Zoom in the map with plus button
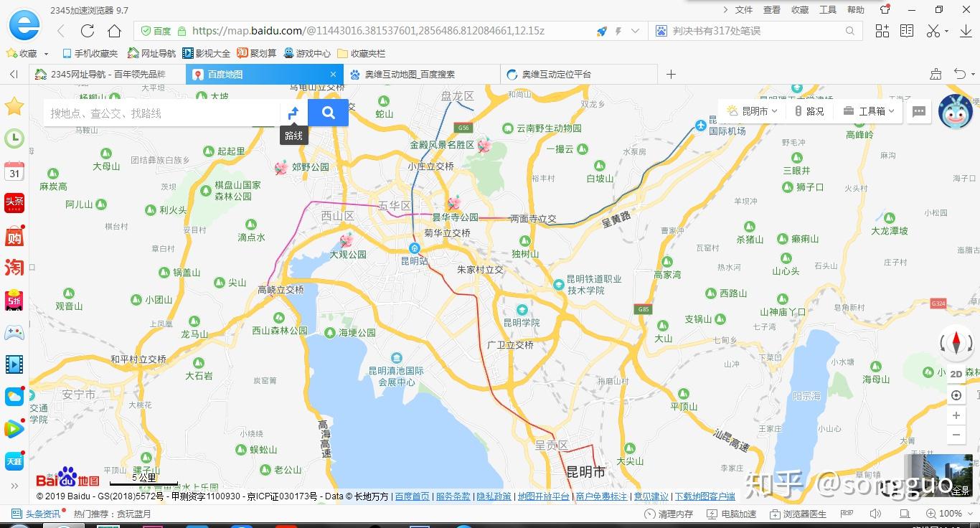Viewport: 980px width, 528px height. 956,415
